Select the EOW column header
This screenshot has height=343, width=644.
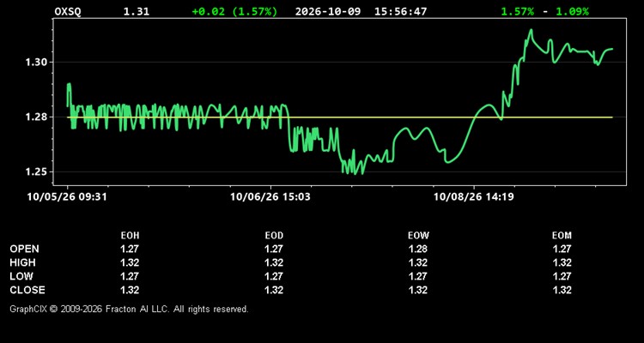pos(418,236)
